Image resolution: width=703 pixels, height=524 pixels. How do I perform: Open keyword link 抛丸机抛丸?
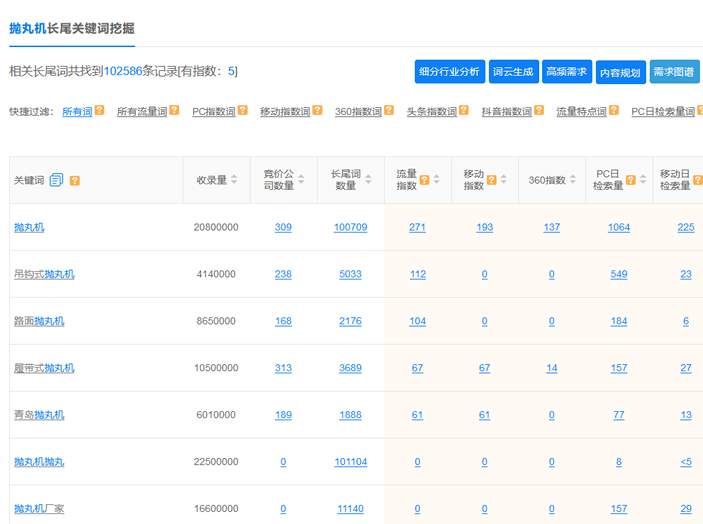pyautogui.click(x=39, y=462)
